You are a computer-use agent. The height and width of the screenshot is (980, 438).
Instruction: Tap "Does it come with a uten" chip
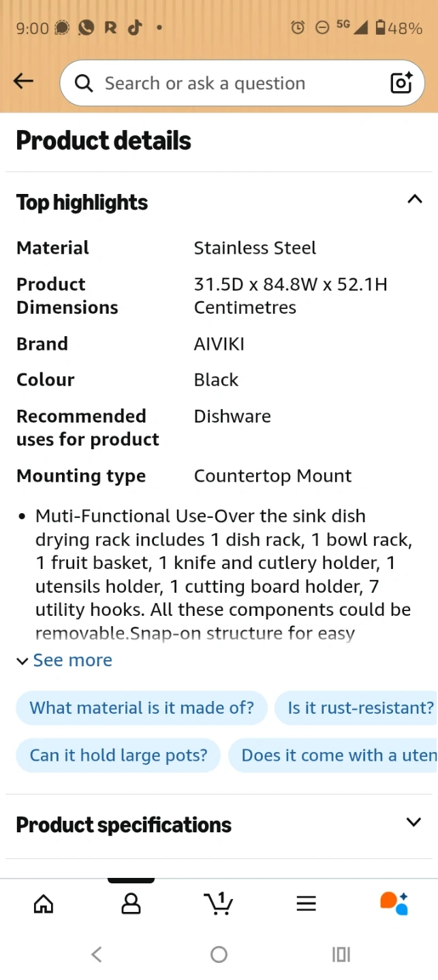pos(337,756)
